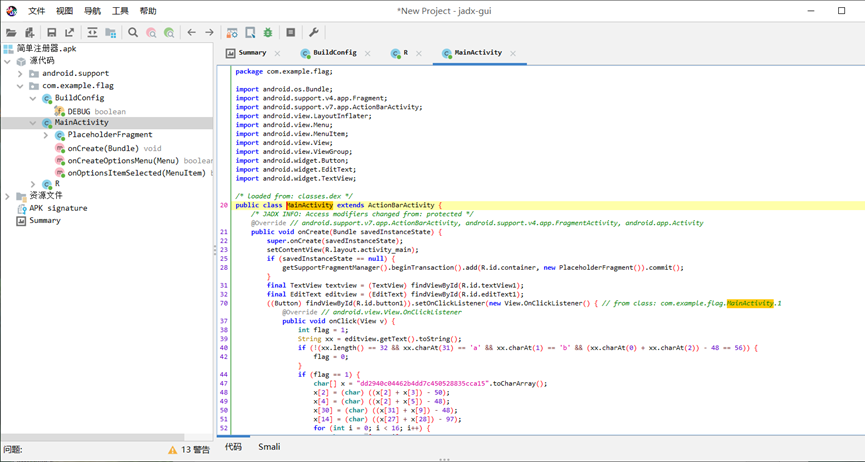Switch to Smali view at the bottom

click(x=269, y=447)
